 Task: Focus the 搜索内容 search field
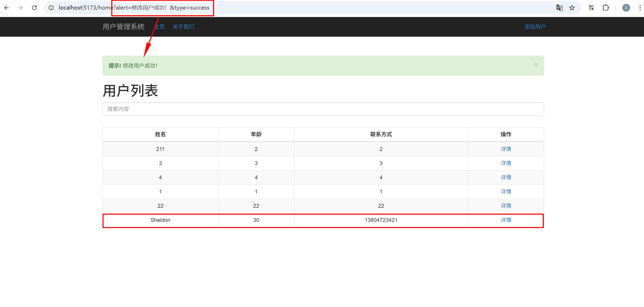(x=323, y=109)
